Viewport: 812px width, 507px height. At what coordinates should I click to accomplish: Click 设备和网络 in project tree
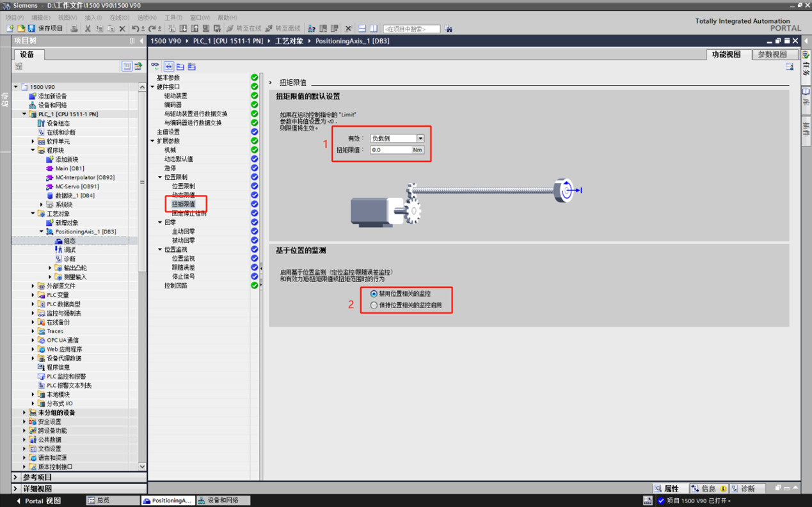tap(52, 105)
